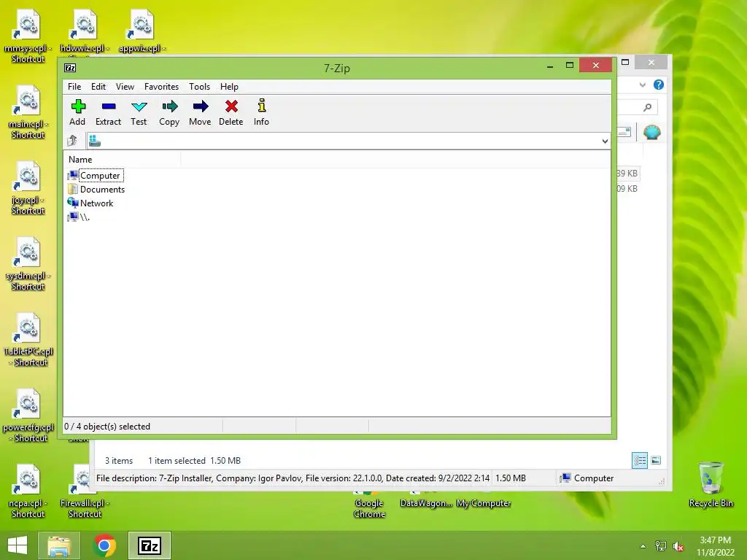Click '1 item selected 1.50 MB' status text
The height and width of the screenshot is (560, 747).
[x=194, y=461]
